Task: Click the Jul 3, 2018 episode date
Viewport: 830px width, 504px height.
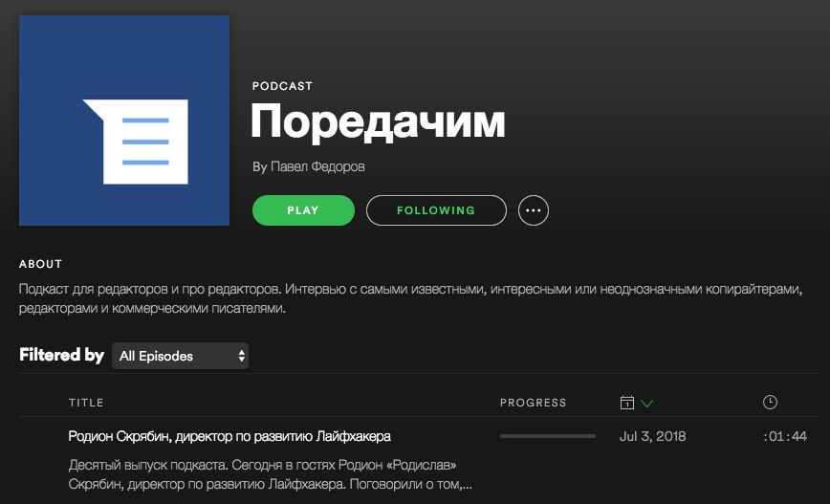Action: (x=653, y=436)
